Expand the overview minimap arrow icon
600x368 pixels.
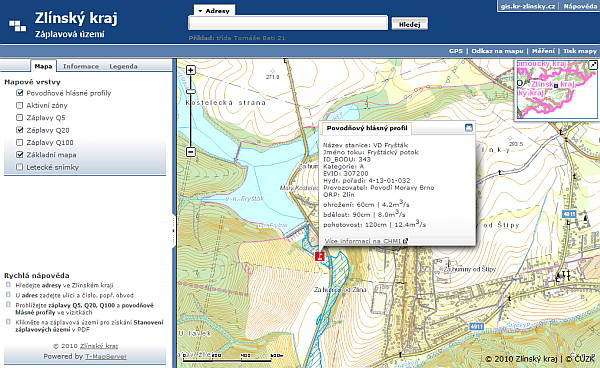tap(593, 65)
